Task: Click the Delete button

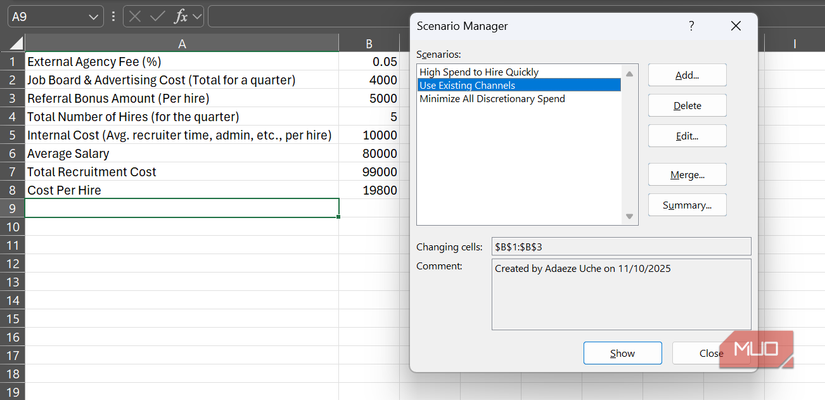Action: tap(687, 106)
